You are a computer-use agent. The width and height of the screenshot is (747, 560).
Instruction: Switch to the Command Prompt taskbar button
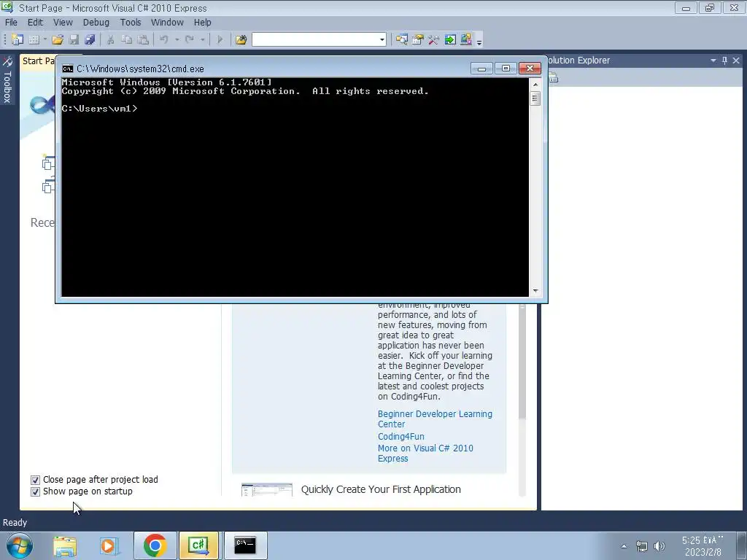coord(245,545)
